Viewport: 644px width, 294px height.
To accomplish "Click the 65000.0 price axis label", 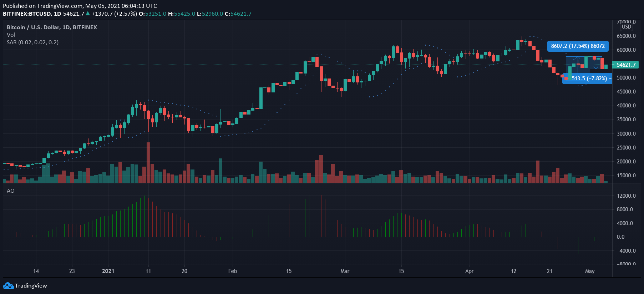I will [626, 36].
